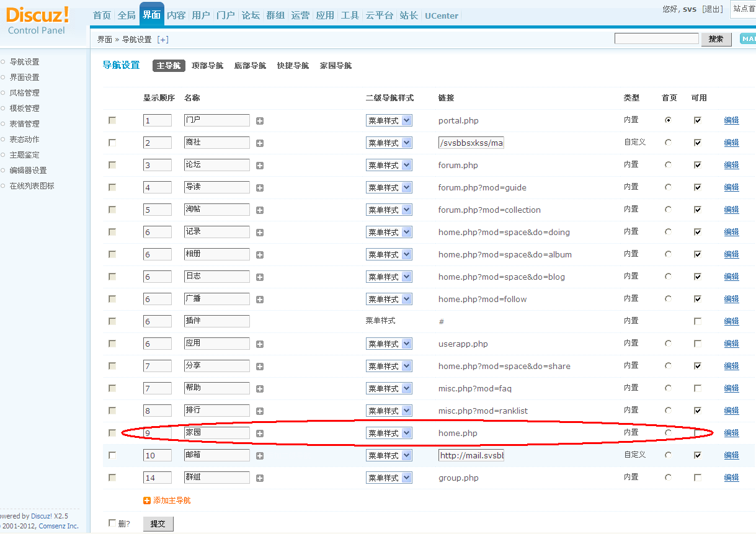Click the plus icon beside 门户 name

[x=260, y=121]
